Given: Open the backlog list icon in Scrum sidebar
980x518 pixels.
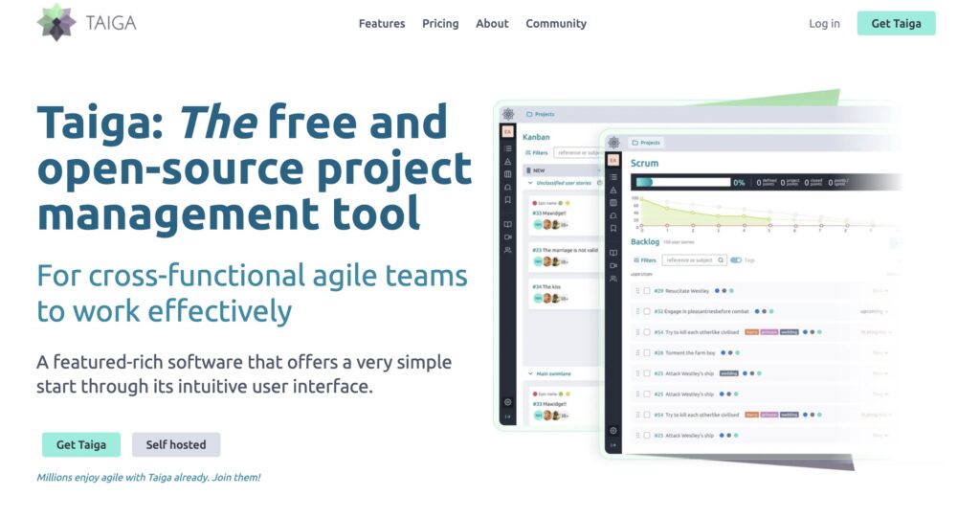Looking at the screenshot, I should (x=613, y=178).
